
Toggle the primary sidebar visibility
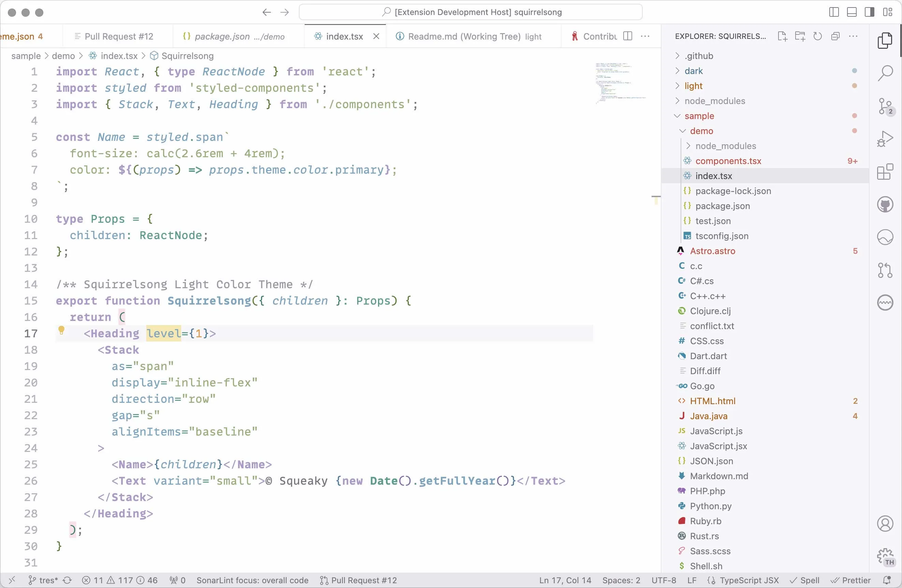coord(834,12)
